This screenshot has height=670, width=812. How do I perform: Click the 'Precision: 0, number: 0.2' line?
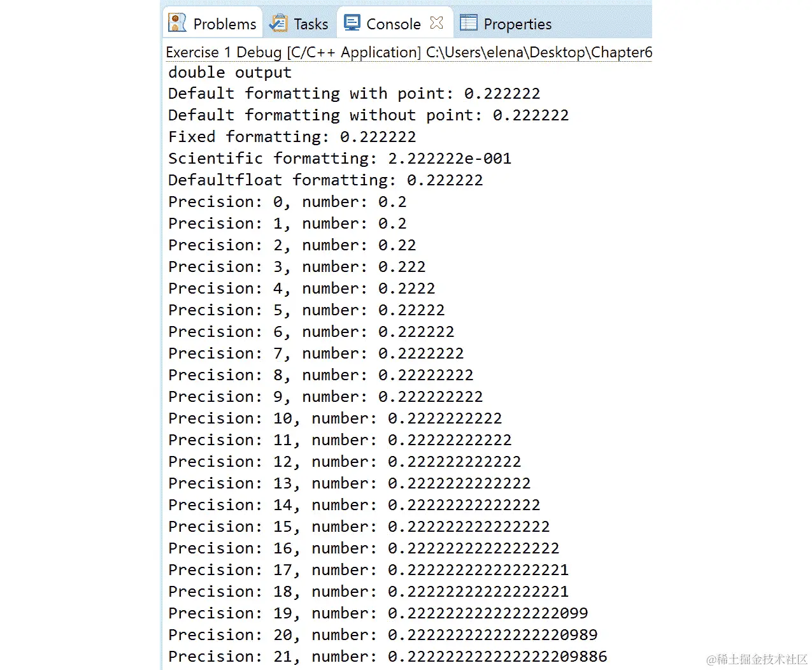[x=287, y=202]
